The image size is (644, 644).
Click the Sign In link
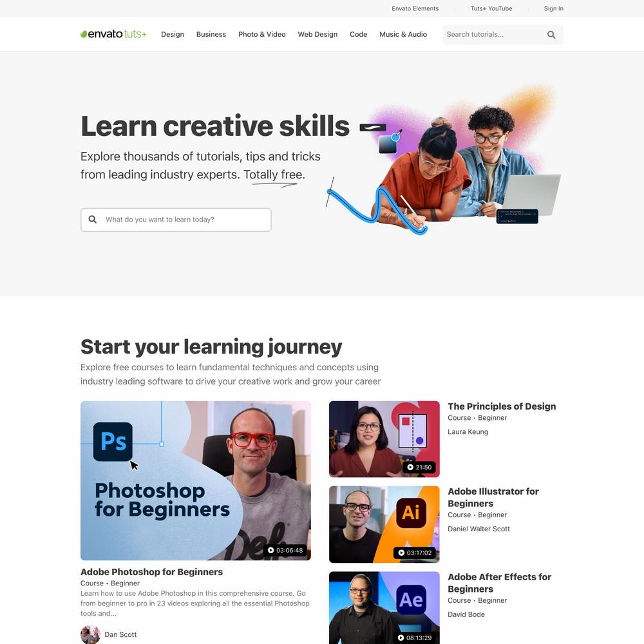(x=554, y=8)
